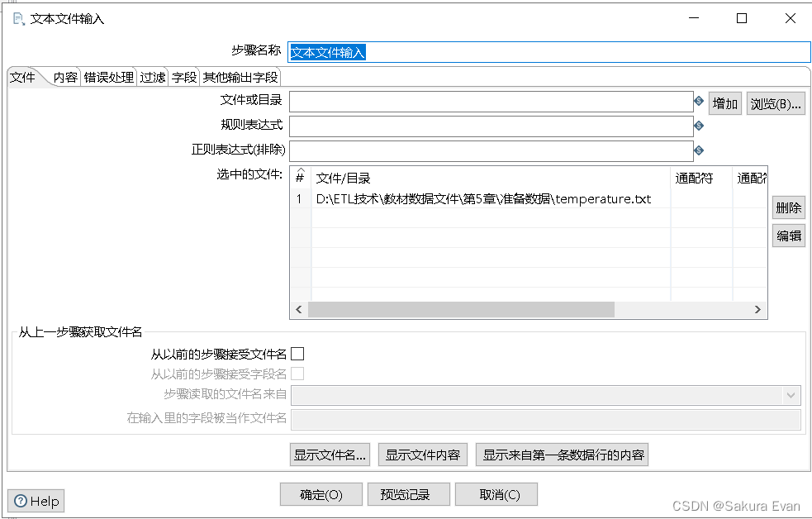Image resolution: width=812 pixels, height=519 pixels.
Task: Click the 文本文件输入 window title icon
Action: (19, 19)
